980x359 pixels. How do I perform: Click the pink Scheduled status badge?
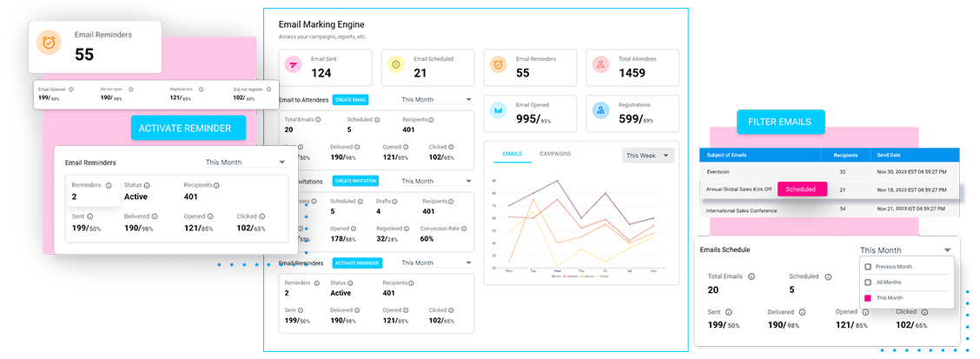click(x=801, y=189)
